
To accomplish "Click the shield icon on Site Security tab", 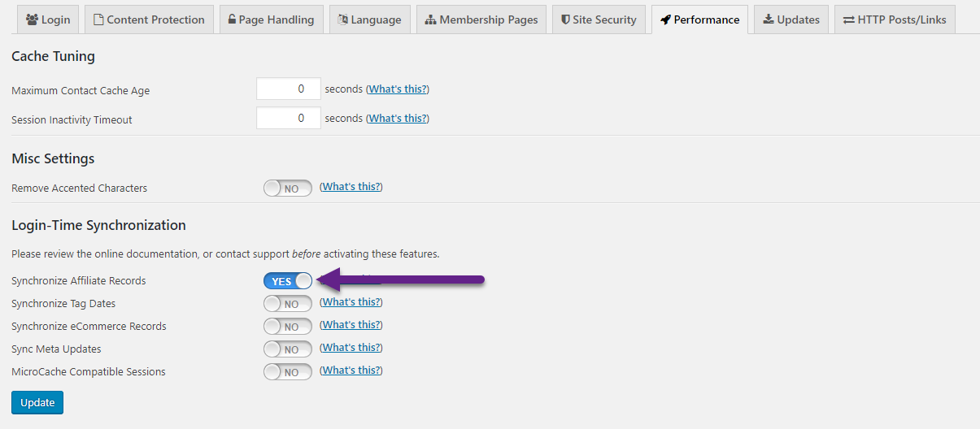I will (x=565, y=19).
